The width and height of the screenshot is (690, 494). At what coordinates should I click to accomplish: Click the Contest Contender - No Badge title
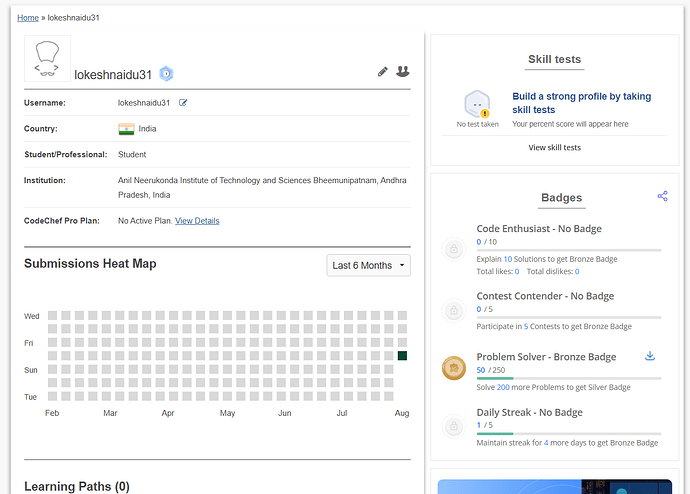545,296
